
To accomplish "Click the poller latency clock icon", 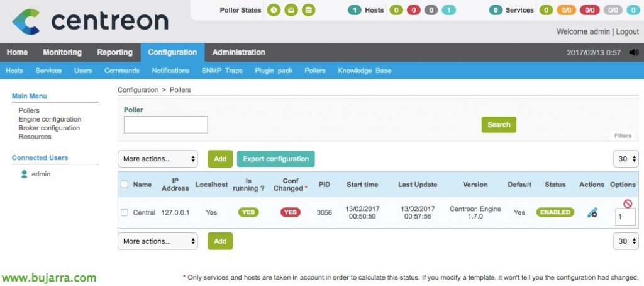I will 274,10.
